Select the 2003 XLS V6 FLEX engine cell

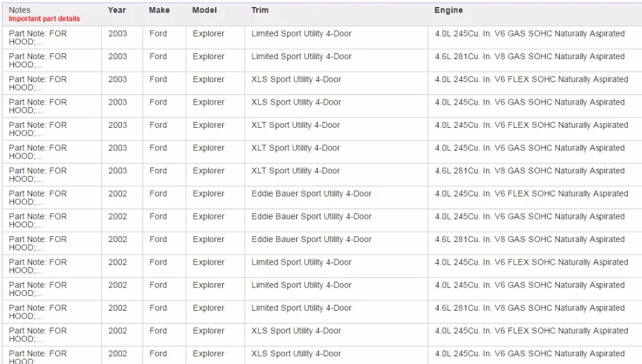pos(532,80)
